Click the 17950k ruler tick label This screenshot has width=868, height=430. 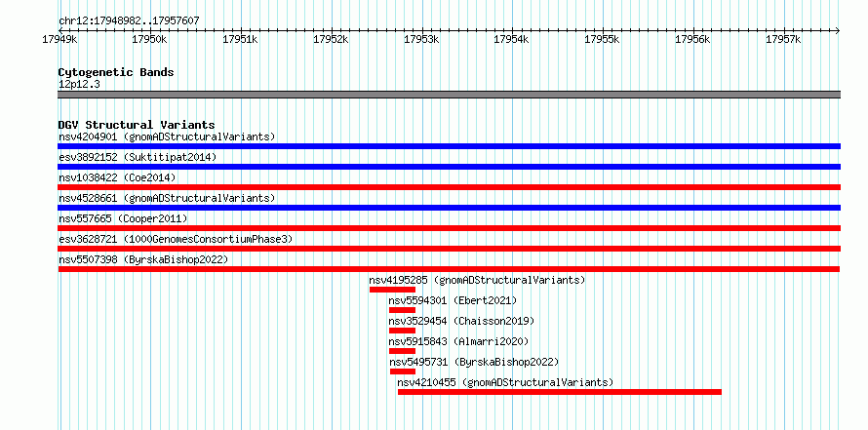(x=150, y=40)
